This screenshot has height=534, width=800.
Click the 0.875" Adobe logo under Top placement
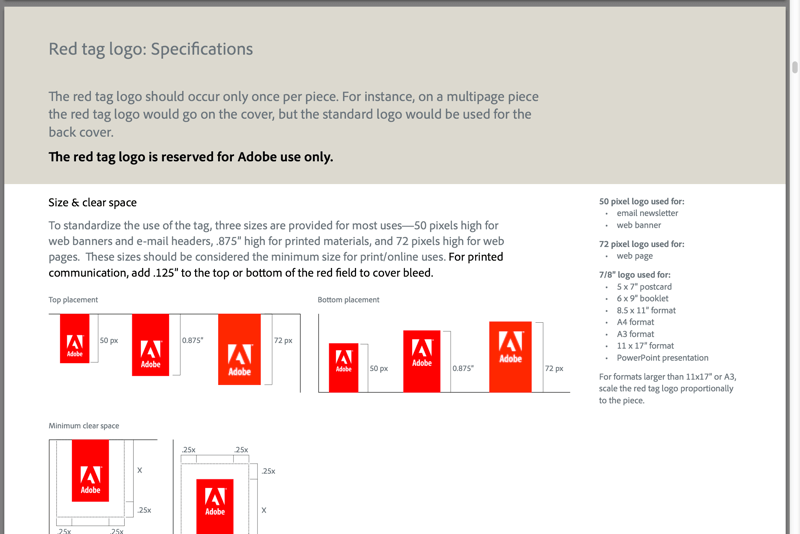[150, 344]
